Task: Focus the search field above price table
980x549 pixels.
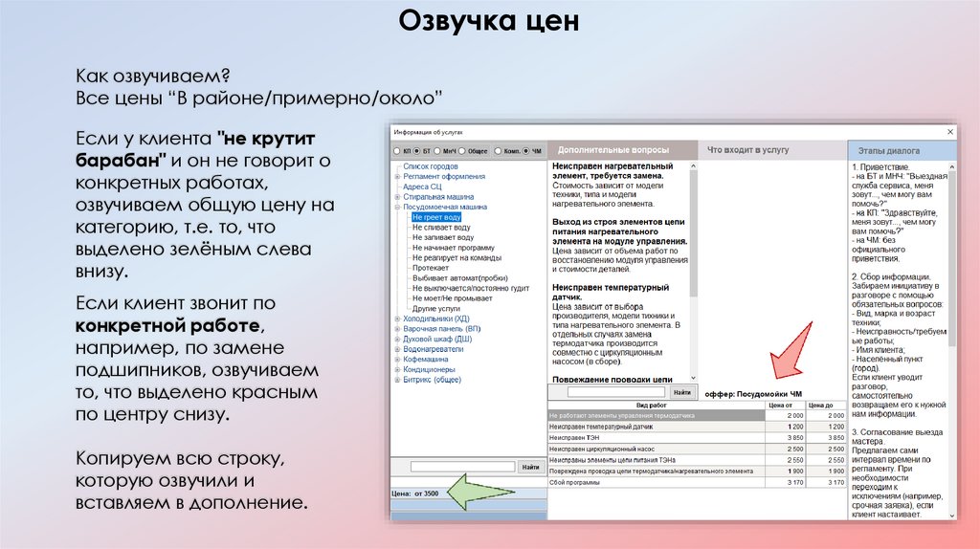Action: click(x=615, y=392)
